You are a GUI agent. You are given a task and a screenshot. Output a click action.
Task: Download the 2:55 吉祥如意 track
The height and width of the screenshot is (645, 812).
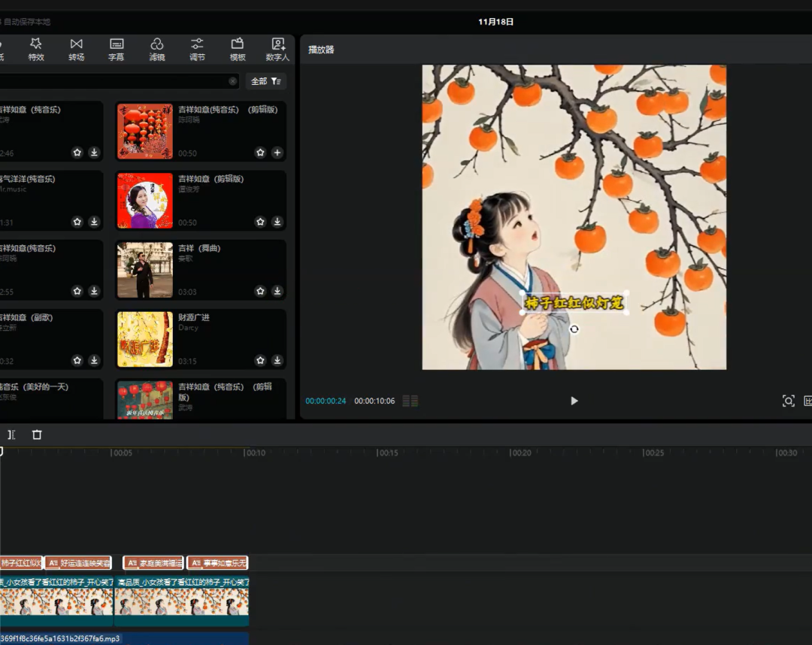[94, 291]
